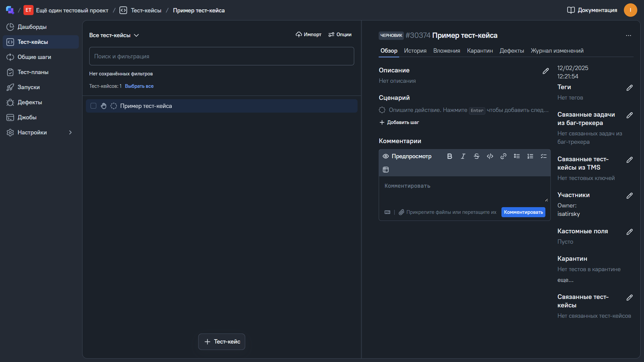Switch to the История tab

click(415, 51)
